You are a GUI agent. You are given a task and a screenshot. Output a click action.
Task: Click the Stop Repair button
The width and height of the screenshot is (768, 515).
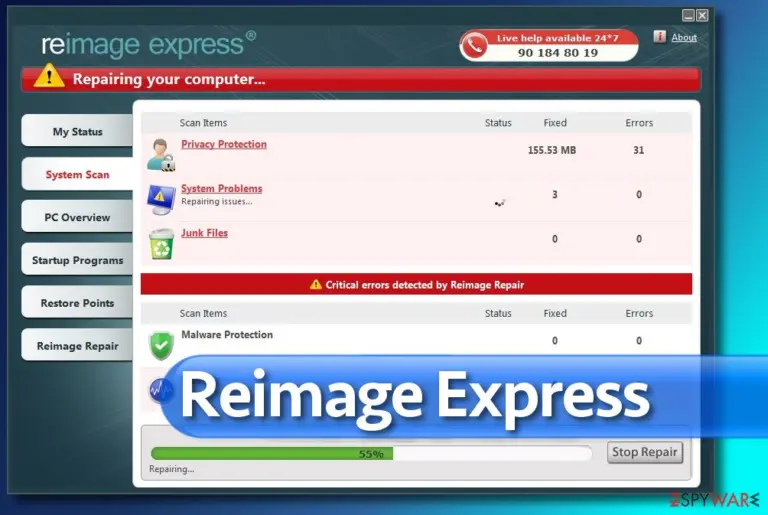pyautogui.click(x=645, y=452)
